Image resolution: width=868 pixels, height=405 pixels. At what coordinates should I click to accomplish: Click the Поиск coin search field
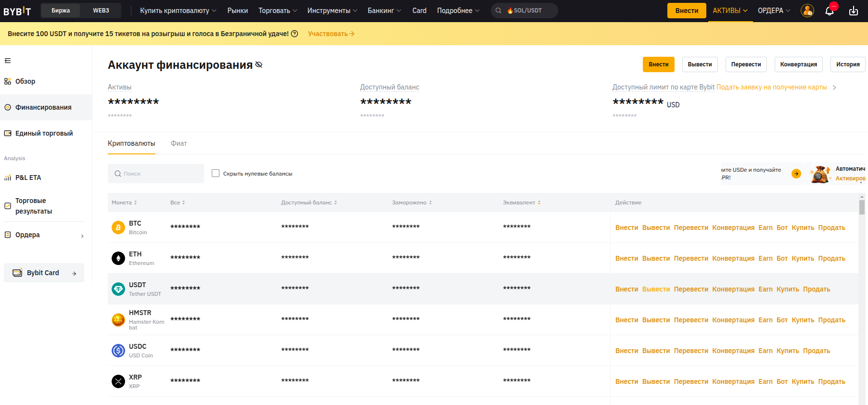tap(156, 174)
